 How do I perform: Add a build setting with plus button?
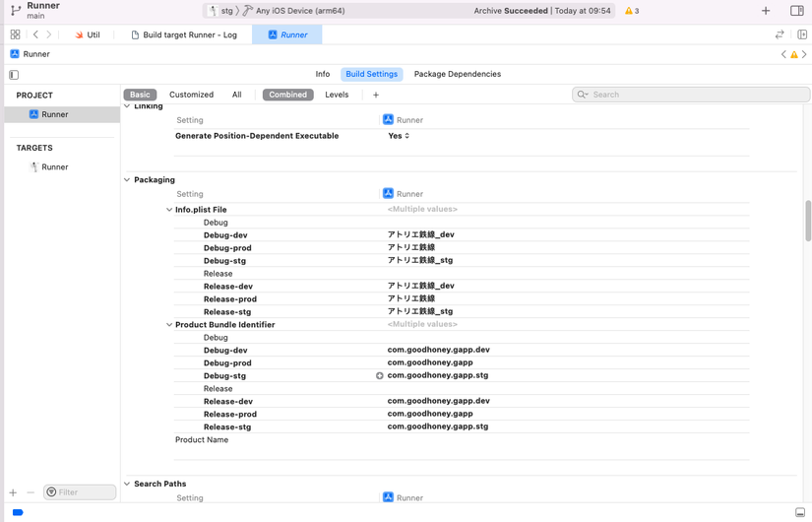[376, 95]
